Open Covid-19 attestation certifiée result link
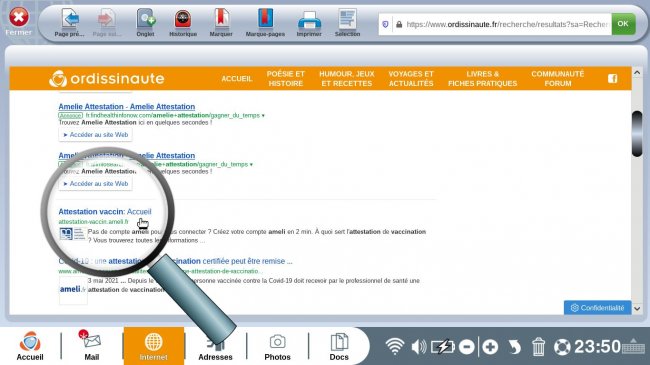 coord(175,261)
